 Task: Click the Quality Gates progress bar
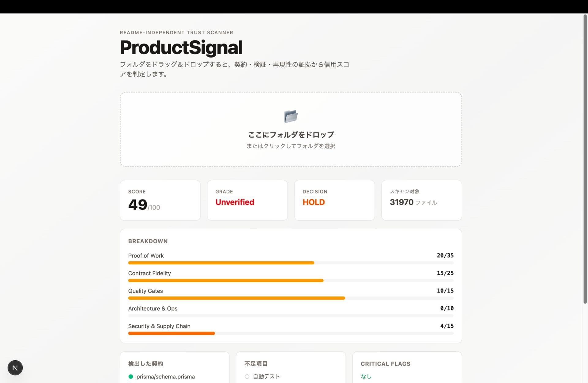click(x=236, y=298)
